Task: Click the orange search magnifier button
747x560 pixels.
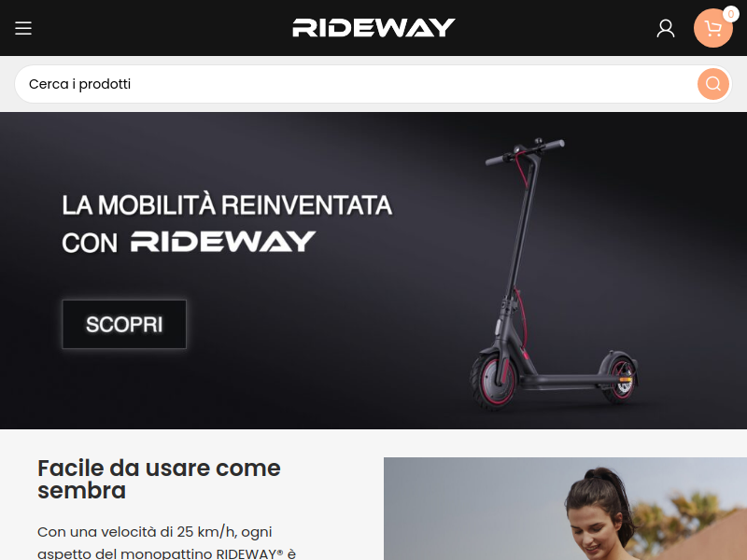Action: (x=713, y=84)
